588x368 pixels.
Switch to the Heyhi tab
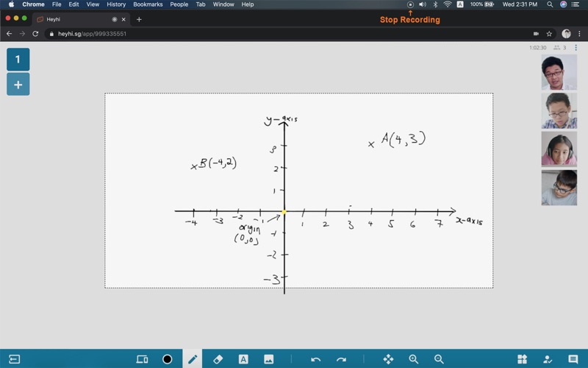81,19
